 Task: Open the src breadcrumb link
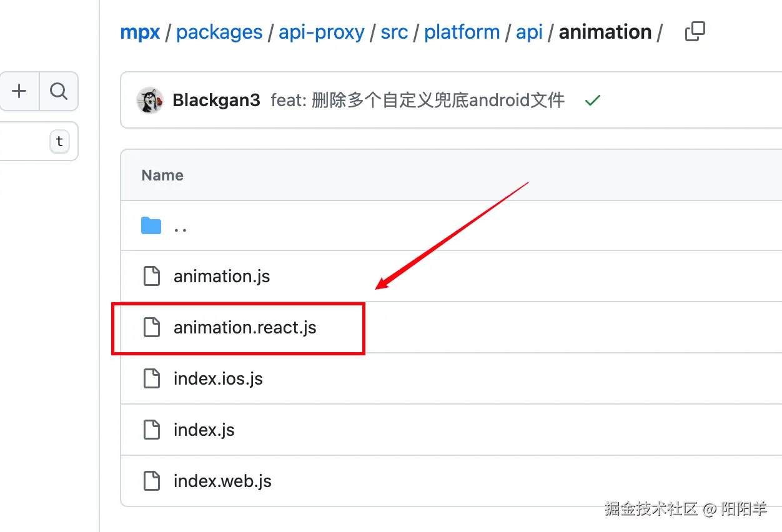point(394,32)
